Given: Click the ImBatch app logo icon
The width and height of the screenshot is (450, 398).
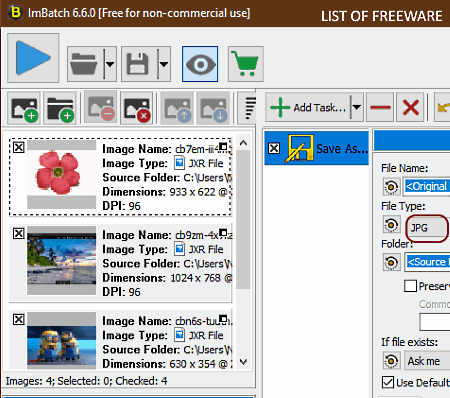Looking at the screenshot, I should coord(15,12).
